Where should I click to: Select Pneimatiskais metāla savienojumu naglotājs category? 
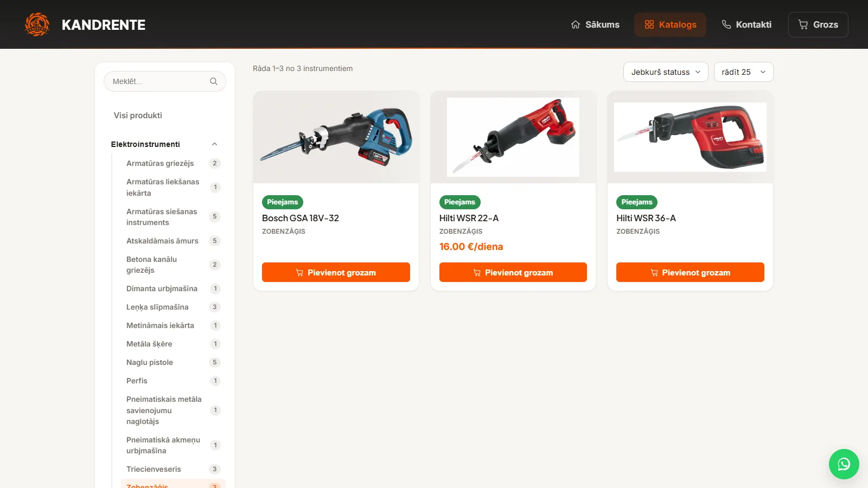pyautogui.click(x=173, y=410)
